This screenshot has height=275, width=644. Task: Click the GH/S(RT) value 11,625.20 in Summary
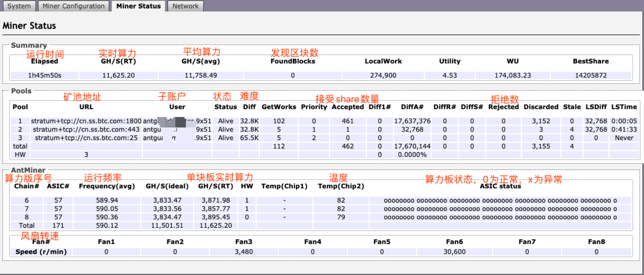pos(118,75)
